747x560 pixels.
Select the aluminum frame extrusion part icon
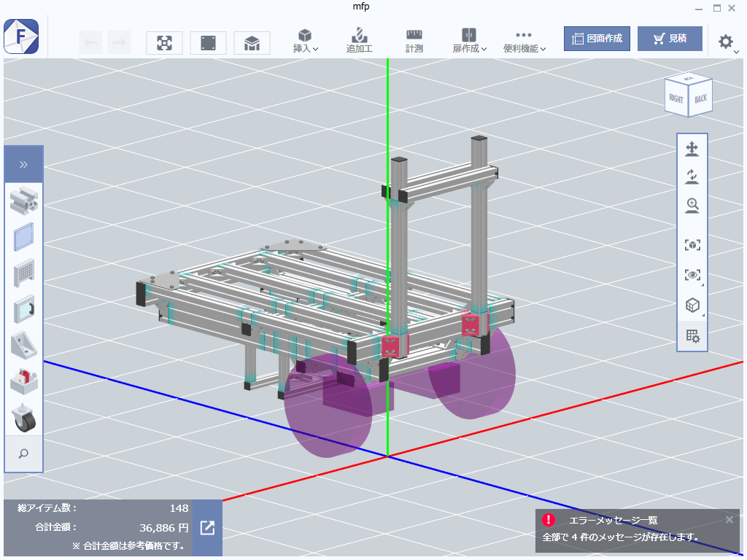coord(23,199)
